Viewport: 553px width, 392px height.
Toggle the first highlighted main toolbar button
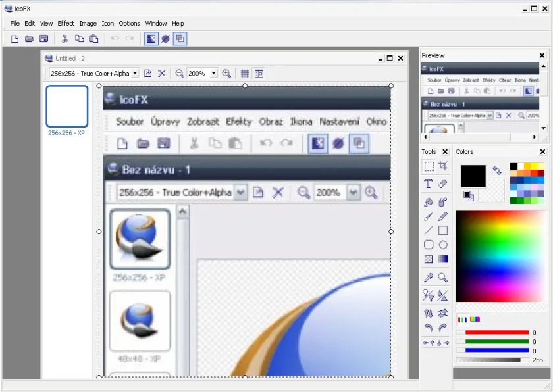click(x=151, y=39)
